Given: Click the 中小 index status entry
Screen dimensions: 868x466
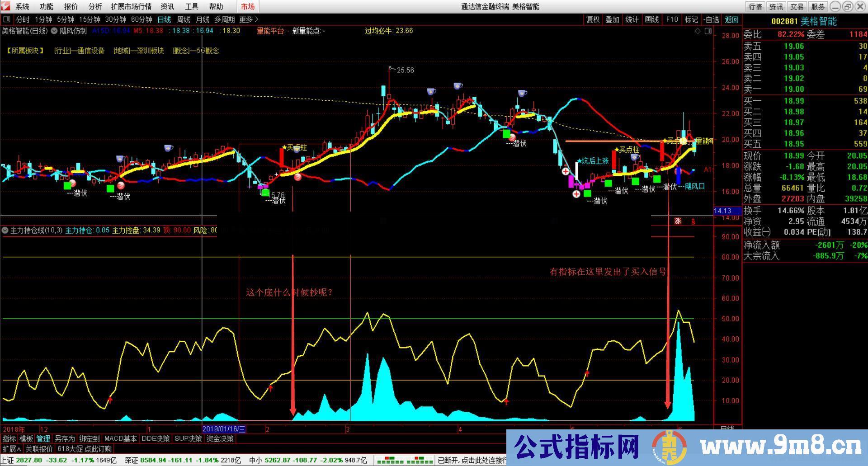Looking at the screenshot, I should coord(308,460).
